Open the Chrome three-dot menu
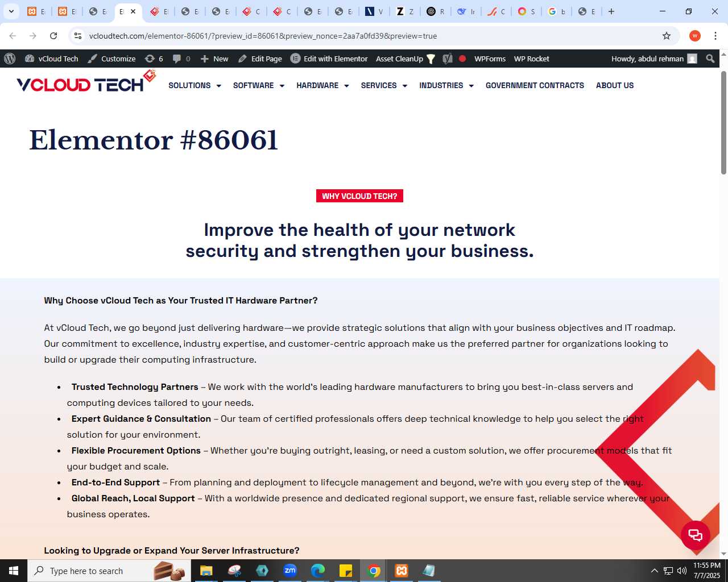Screen dimensions: 728x582 point(715,36)
